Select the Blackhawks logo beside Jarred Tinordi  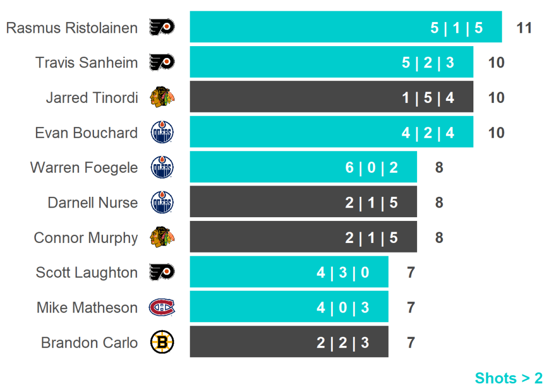pyautogui.click(x=162, y=98)
